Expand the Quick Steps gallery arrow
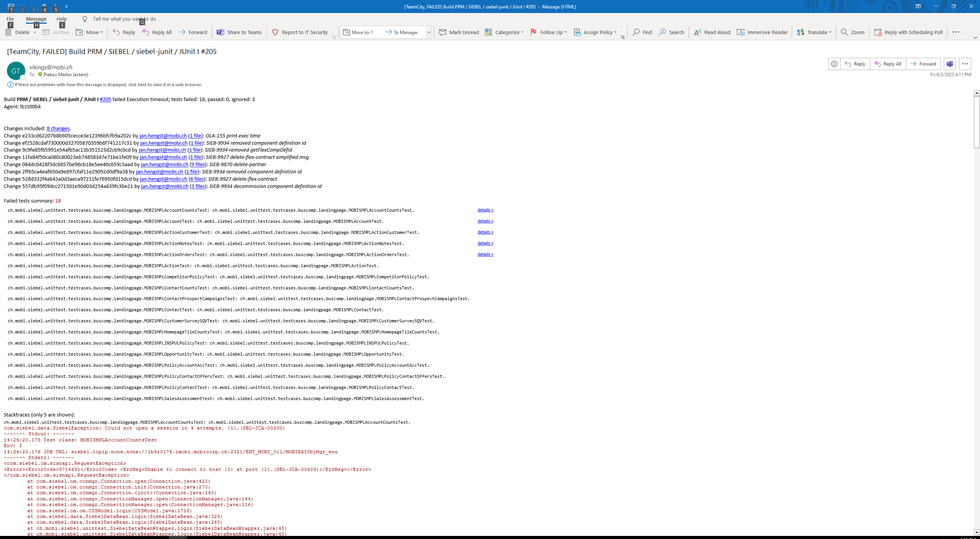Viewport: 980px width, 539px height. (429, 32)
